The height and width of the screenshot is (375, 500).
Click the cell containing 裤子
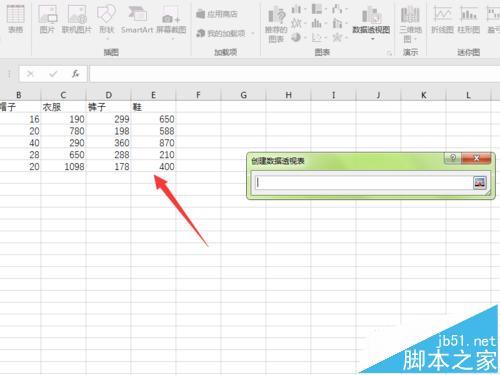pos(109,107)
